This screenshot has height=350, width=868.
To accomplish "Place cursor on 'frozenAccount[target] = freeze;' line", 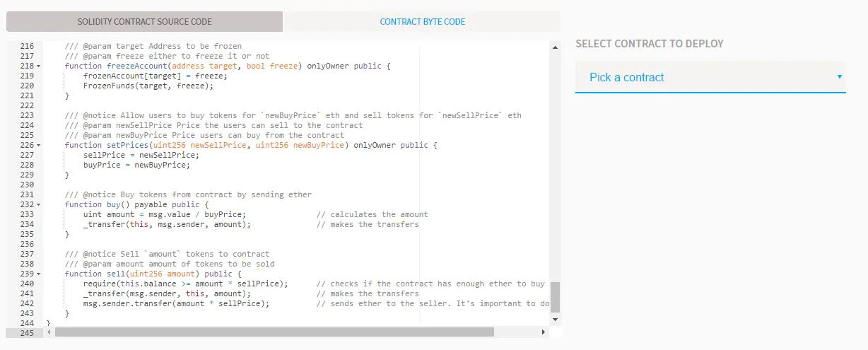I will click(156, 76).
